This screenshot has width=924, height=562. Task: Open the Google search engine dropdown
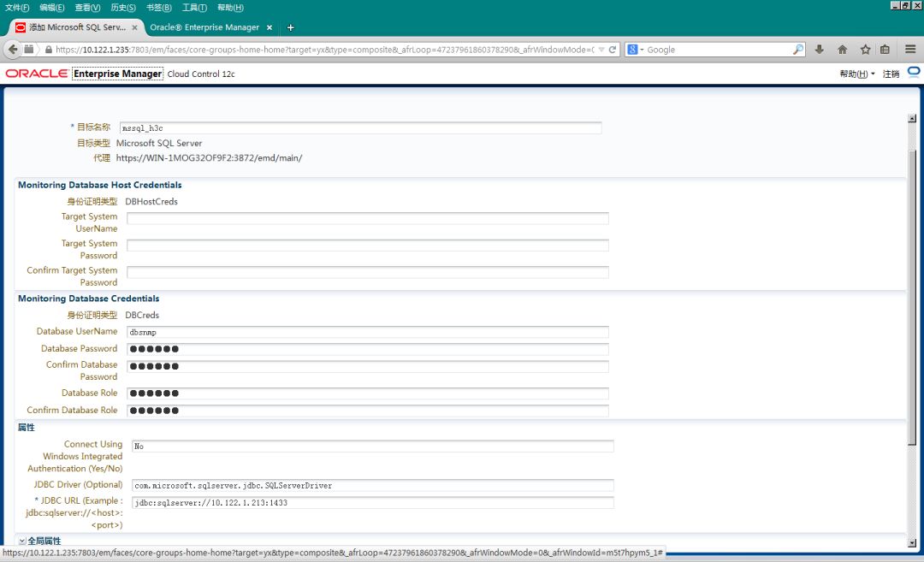pyautogui.click(x=635, y=50)
